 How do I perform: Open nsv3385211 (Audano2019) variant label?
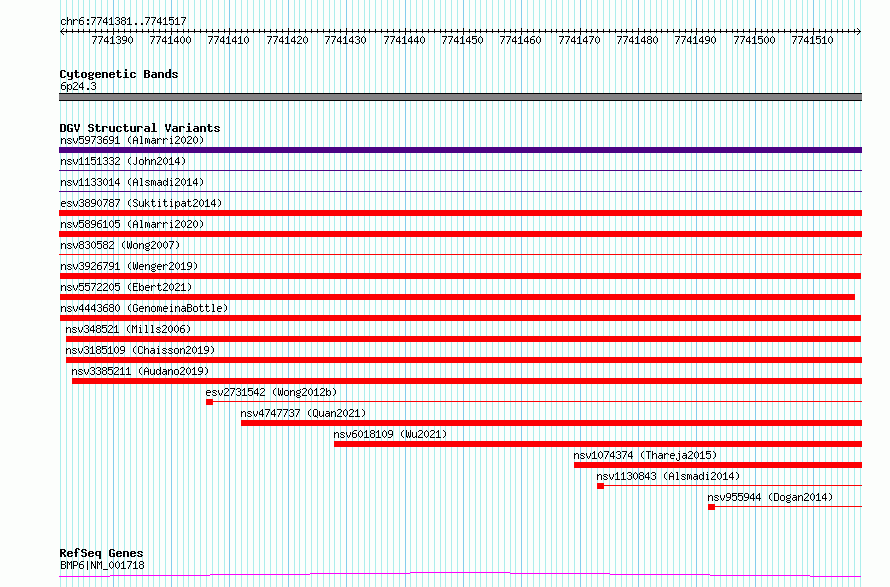[x=140, y=371]
